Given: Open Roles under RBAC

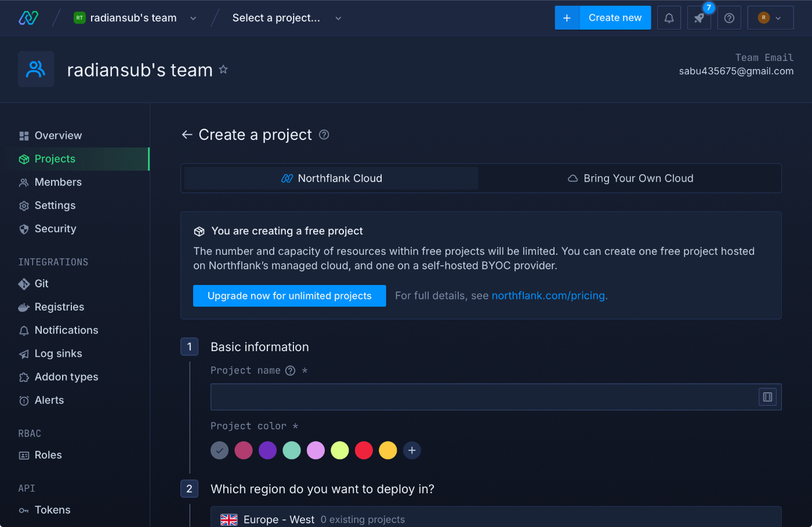Looking at the screenshot, I should tap(75, 456).
